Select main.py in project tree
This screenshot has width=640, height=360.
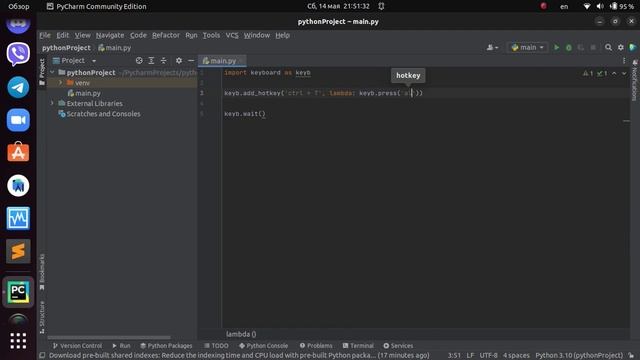[87, 93]
